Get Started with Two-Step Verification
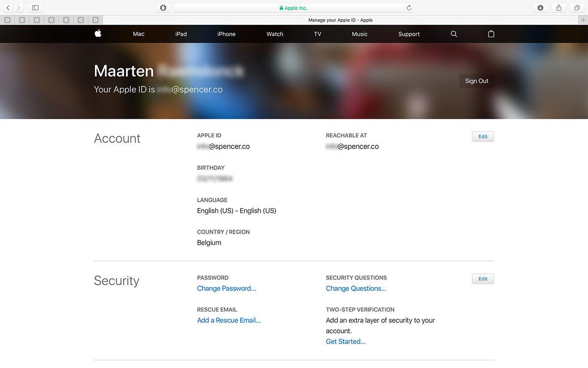This screenshot has width=588, height=368. coord(345,342)
